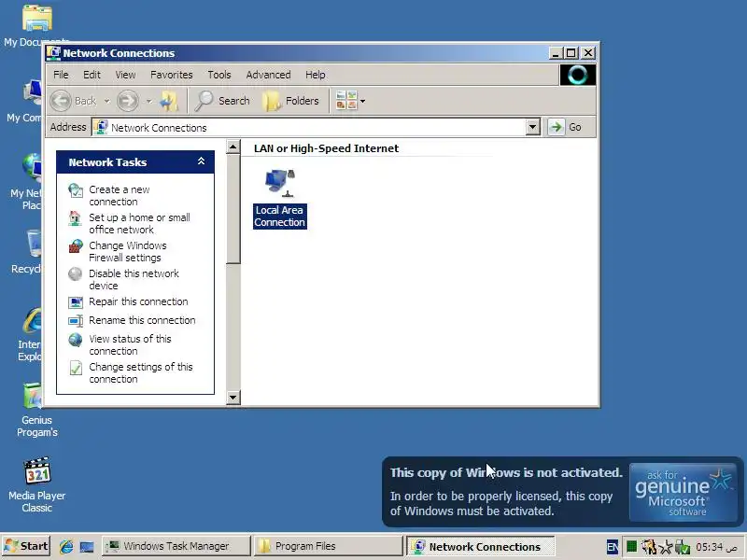The width and height of the screenshot is (747, 560).
Task: Open the View menu
Action: click(x=125, y=75)
